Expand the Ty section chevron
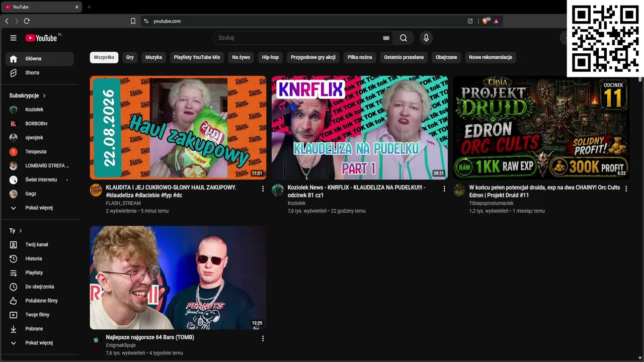 coord(21,231)
